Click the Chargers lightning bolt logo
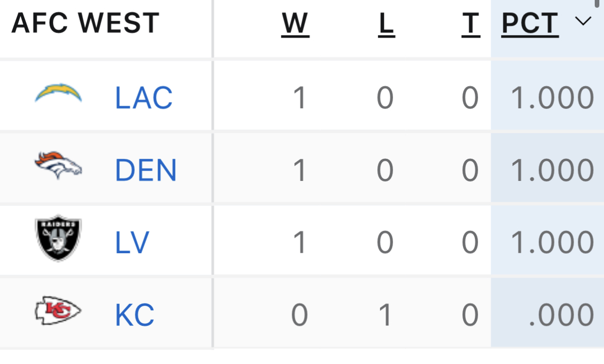Image resolution: width=604 pixels, height=364 pixels. (58, 93)
